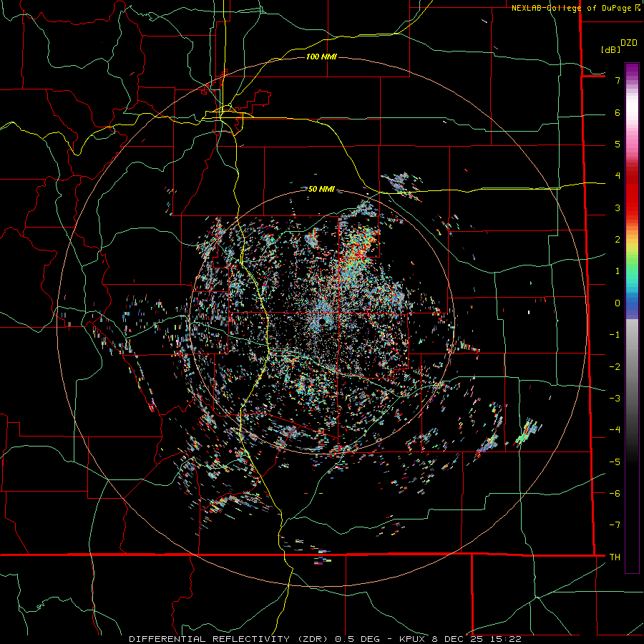This screenshot has height=644, width=644.
Task: Click the 7 value on color scale
Action: (618, 80)
